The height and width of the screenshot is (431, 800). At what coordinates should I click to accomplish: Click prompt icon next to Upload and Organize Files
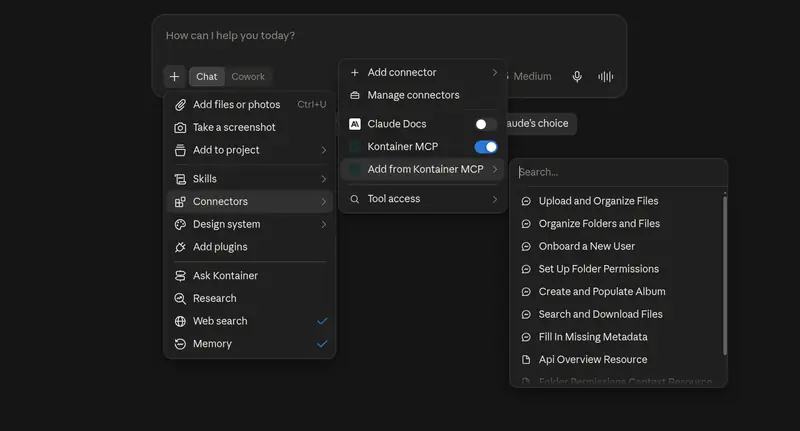[526, 201]
